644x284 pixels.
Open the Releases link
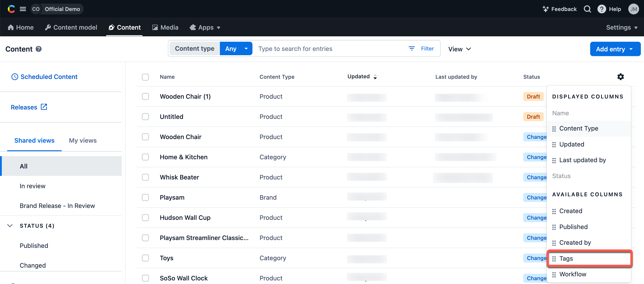[x=29, y=107]
